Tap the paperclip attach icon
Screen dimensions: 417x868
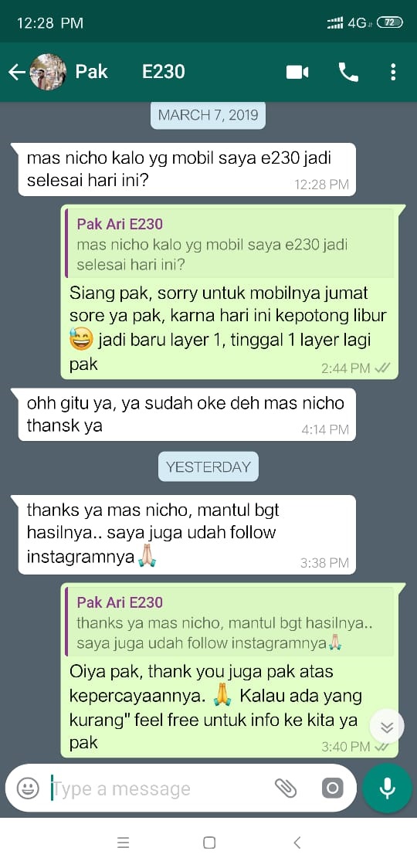286,788
